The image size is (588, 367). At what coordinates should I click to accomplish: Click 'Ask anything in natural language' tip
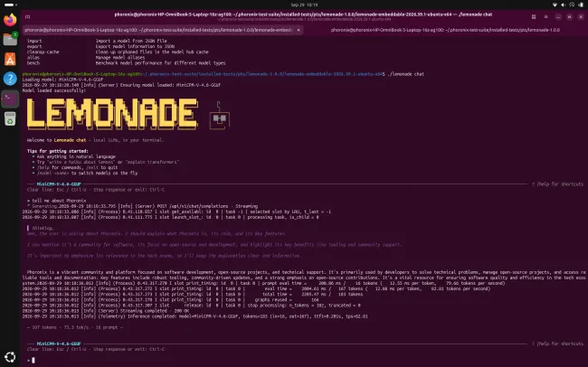[76, 156]
